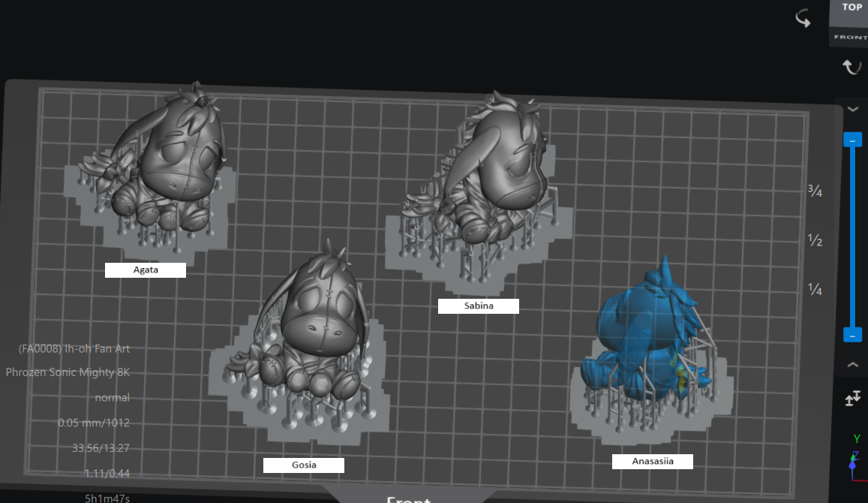The height and width of the screenshot is (503, 868).
Task: Click the downward chevron above the layer slider
Action: point(852,109)
